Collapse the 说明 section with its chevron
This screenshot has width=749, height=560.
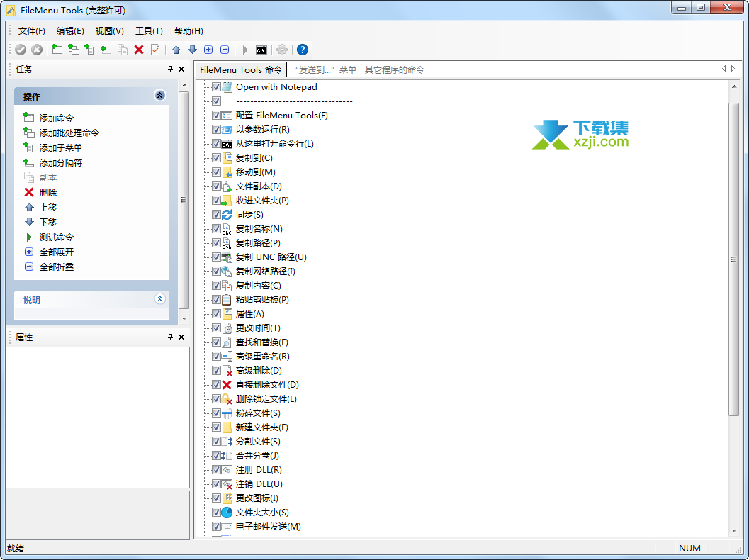coord(160,299)
